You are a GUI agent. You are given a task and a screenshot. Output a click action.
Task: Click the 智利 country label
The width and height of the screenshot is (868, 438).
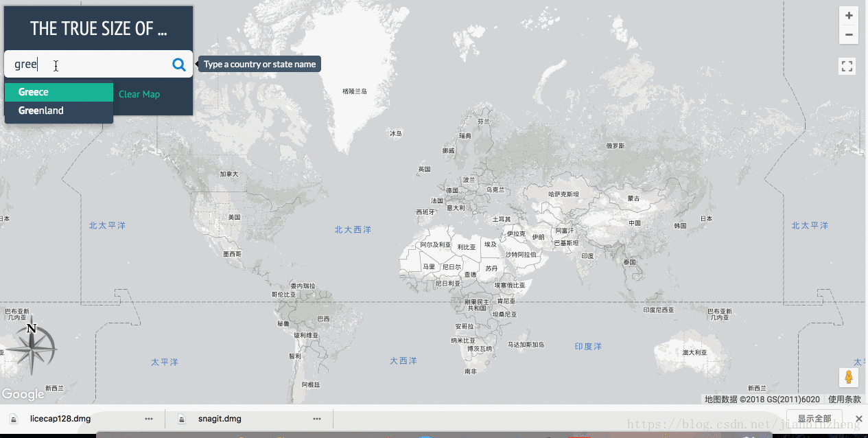point(294,356)
